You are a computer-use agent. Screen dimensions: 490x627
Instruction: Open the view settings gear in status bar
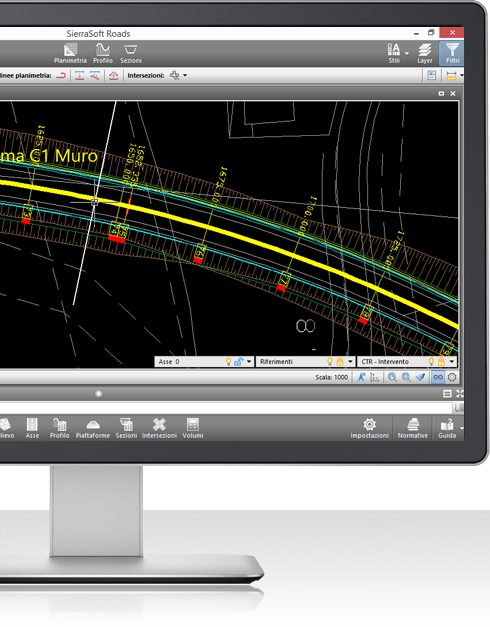(x=452, y=377)
